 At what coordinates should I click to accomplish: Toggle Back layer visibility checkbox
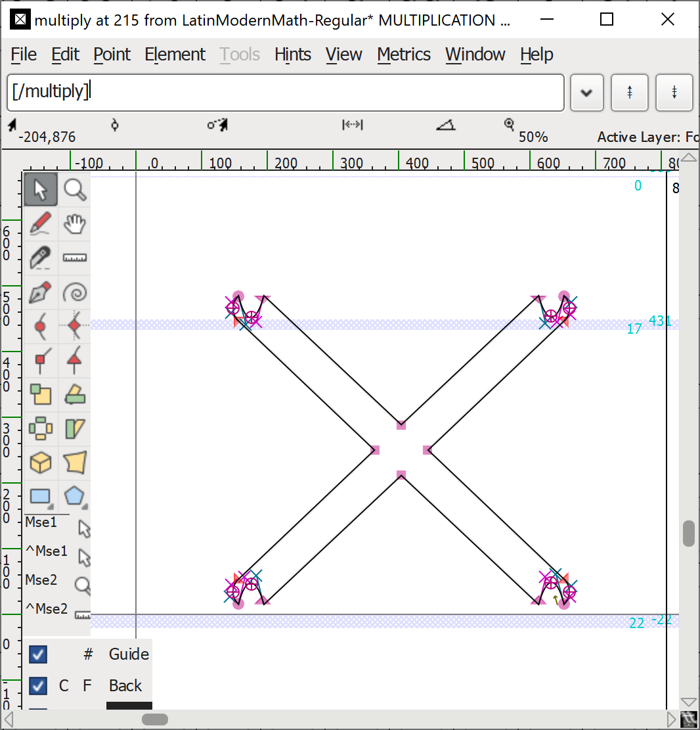coord(38,686)
